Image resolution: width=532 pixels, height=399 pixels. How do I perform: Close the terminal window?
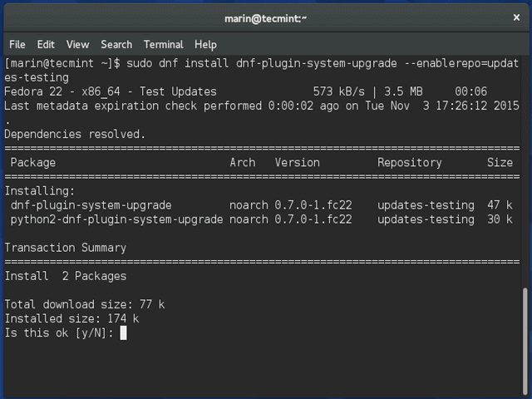(x=514, y=17)
